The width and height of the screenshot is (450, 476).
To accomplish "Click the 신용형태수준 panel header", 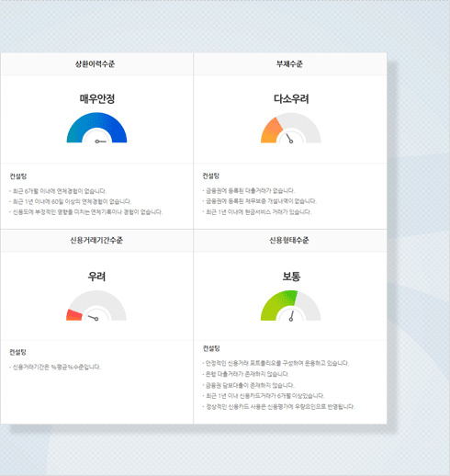I will (x=290, y=241).
